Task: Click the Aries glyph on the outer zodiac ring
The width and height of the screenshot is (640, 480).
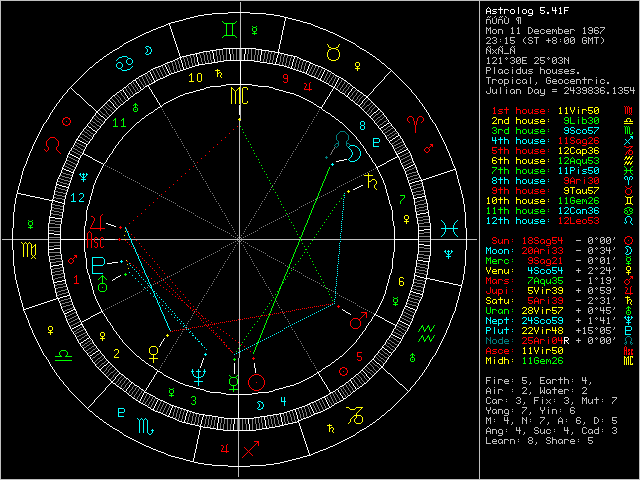Action: point(416,124)
